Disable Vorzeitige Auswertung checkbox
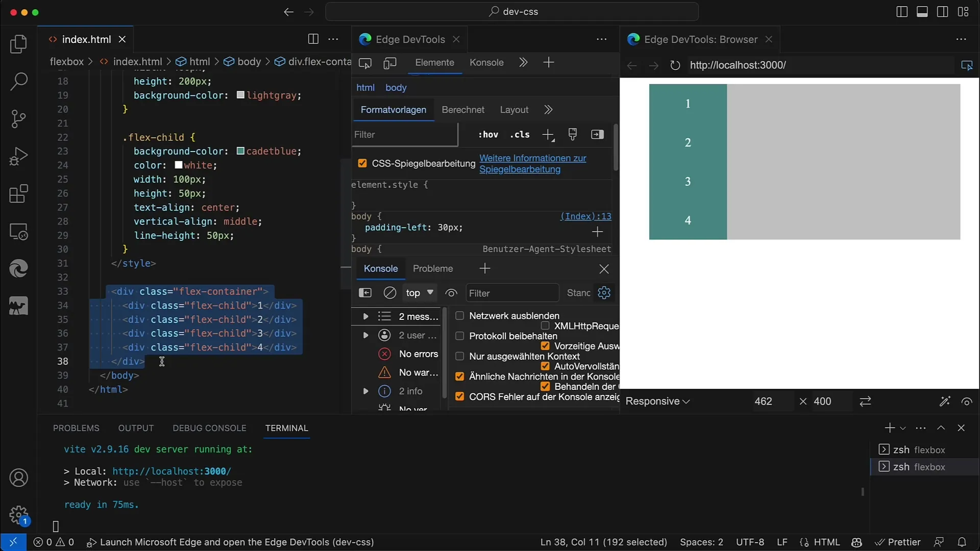This screenshot has height=551, width=980. tap(545, 346)
